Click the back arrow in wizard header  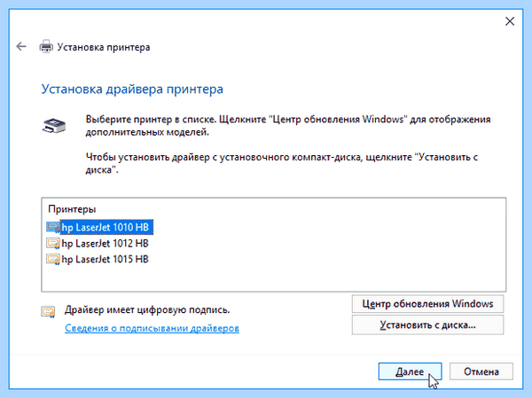pos(21,46)
